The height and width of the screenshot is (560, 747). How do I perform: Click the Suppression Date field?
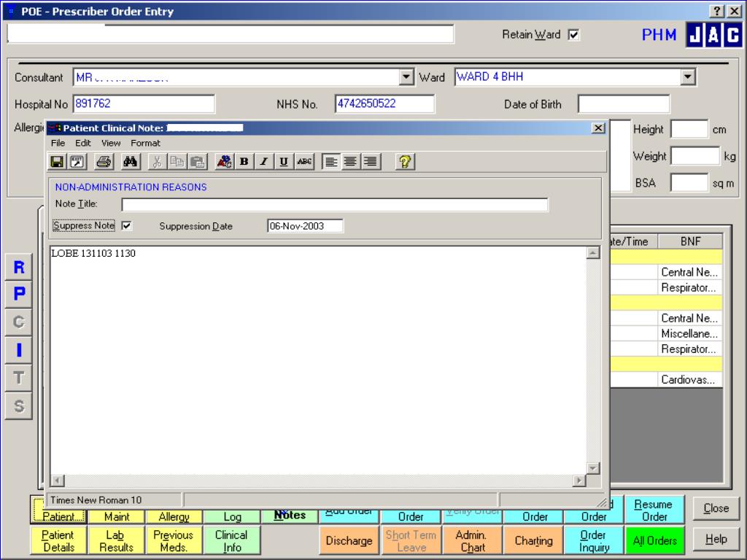coord(305,226)
